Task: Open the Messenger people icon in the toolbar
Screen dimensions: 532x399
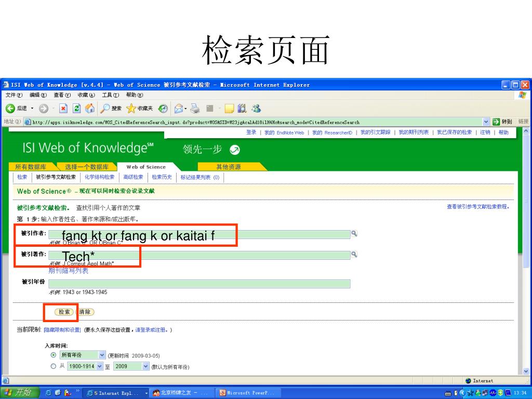Action: (256, 109)
